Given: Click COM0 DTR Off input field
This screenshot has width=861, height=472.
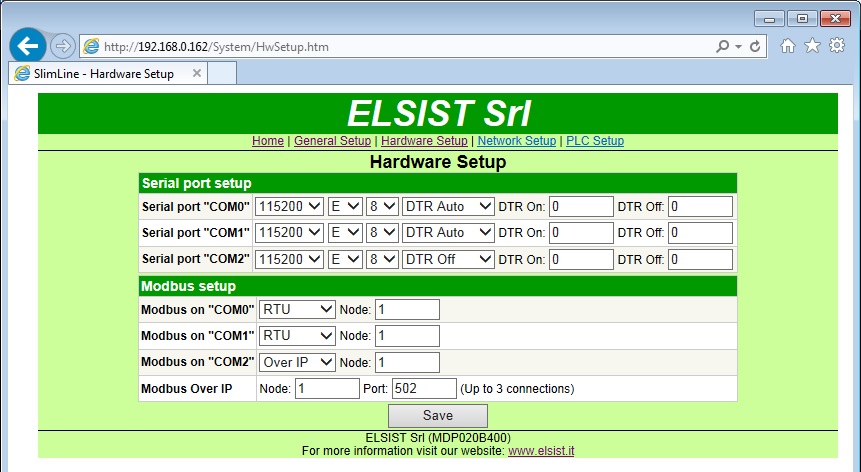Looking at the screenshot, I should (x=700, y=206).
